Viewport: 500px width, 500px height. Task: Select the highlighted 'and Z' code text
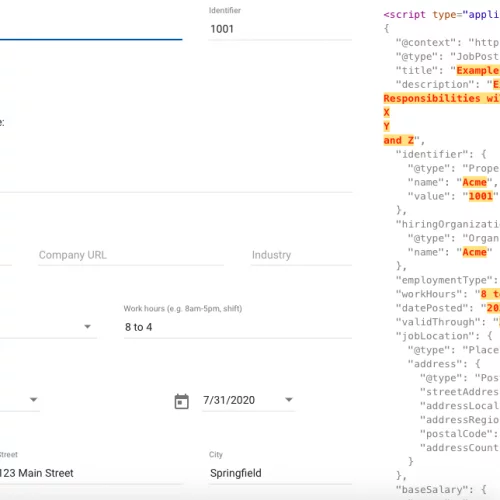[x=399, y=140]
